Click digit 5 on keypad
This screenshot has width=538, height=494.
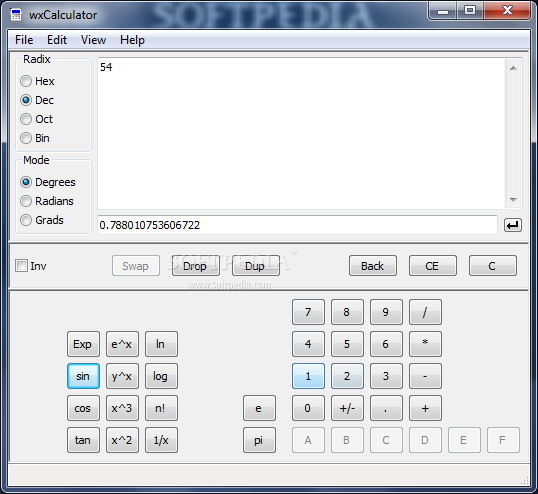coord(347,344)
